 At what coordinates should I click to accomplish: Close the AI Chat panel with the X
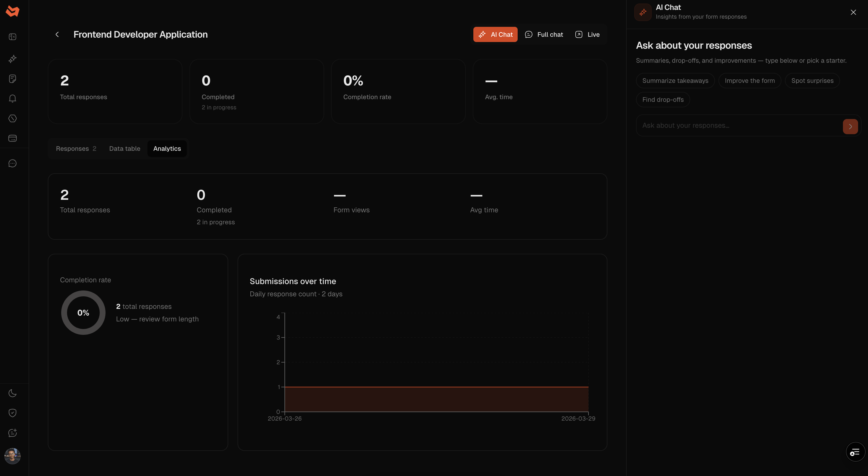tap(853, 12)
